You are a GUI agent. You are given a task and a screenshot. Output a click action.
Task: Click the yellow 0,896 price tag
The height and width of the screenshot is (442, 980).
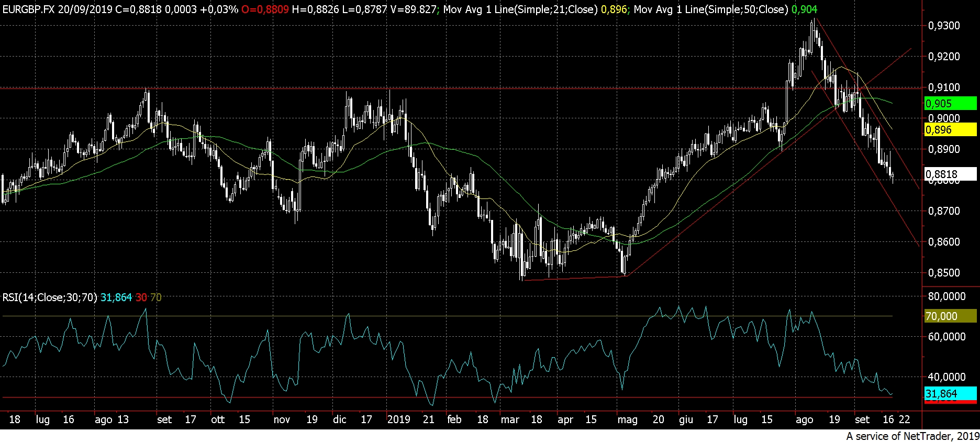(x=951, y=130)
